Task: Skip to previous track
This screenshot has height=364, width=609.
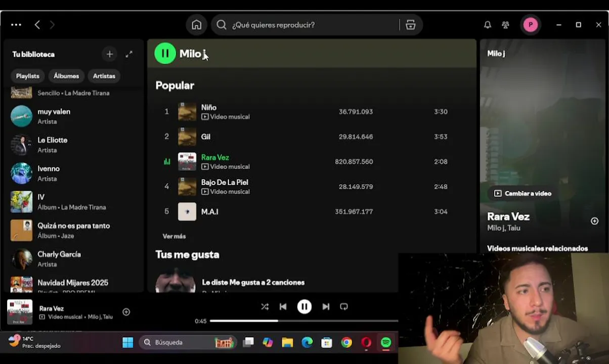Action: [283, 306]
